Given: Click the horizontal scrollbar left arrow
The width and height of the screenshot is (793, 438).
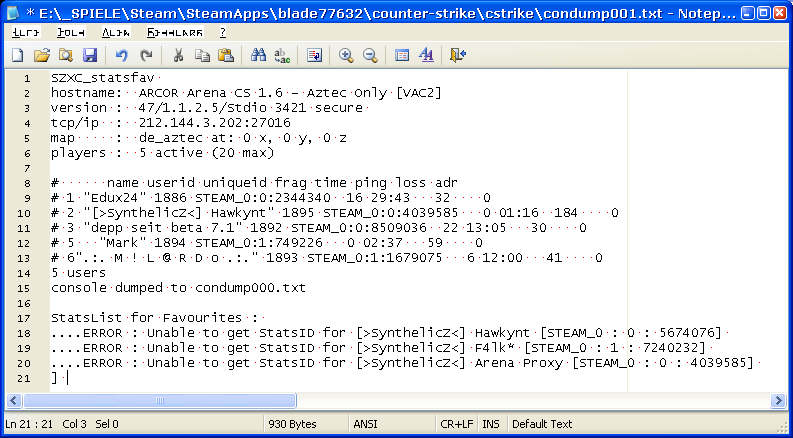Looking at the screenshot, I should point(13,401).
